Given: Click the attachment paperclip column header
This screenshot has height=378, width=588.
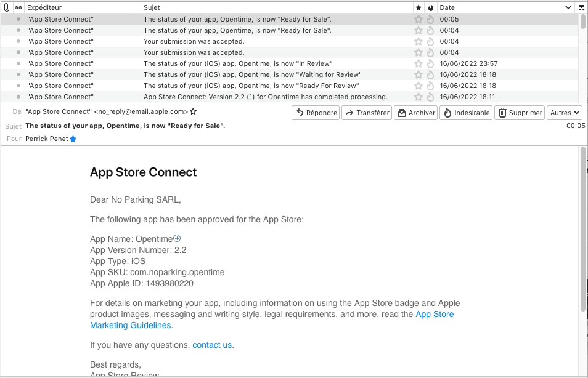Looking at the screenshot, I should pyautogui.click(x=6, y=7).
